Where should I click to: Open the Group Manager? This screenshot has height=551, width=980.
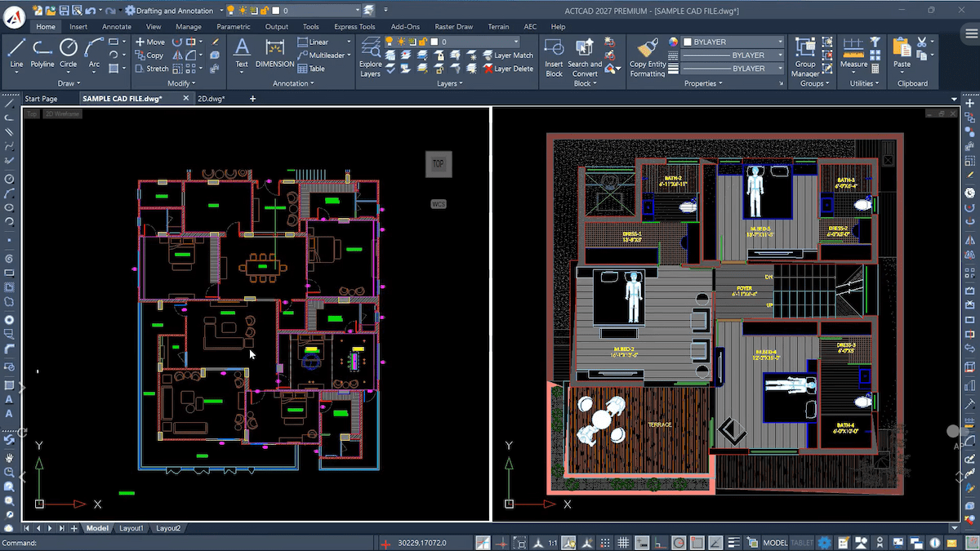805,57
